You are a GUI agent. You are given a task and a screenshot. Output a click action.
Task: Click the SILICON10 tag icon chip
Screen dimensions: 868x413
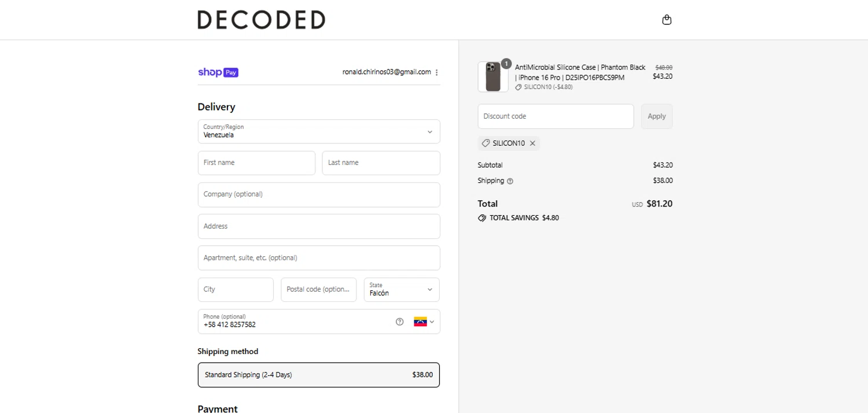point(486,143)
